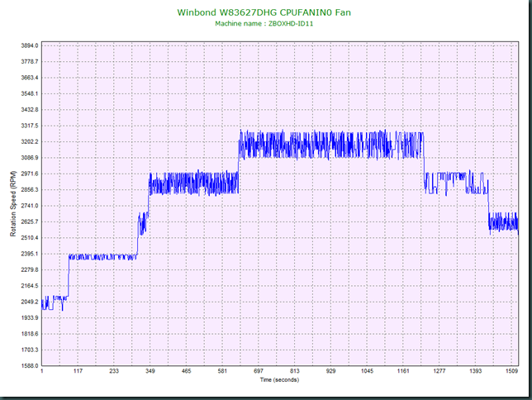Click the 'Machine name : ZBOXHD-ID11' subtitle

pos(264,24)
